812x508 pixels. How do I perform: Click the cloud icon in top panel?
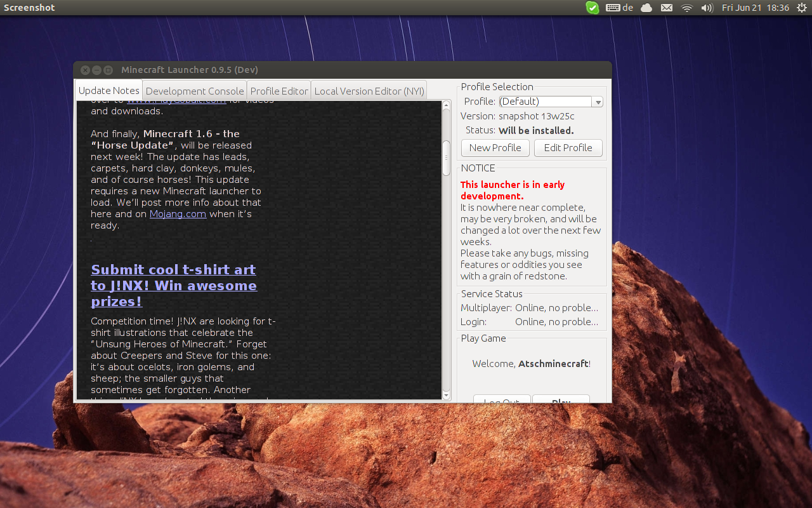point(646,8)
